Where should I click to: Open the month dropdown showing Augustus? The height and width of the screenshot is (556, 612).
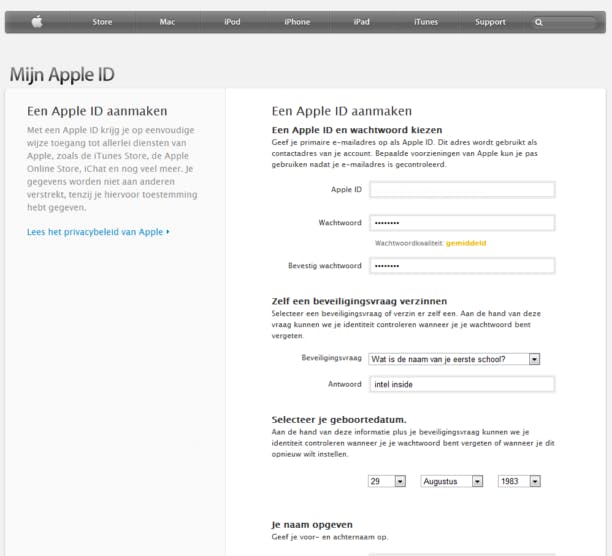452,481
